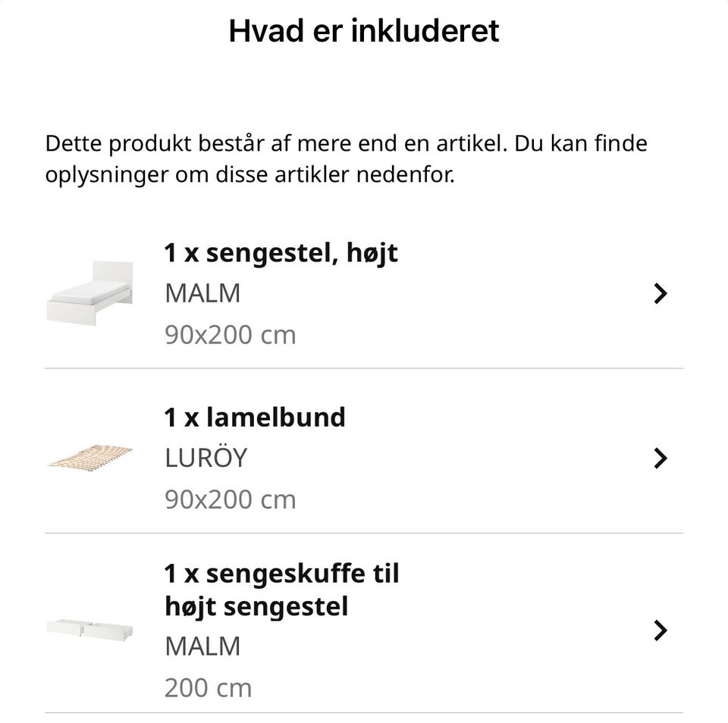Click the LURÖY product name

(x=206, y=458)
